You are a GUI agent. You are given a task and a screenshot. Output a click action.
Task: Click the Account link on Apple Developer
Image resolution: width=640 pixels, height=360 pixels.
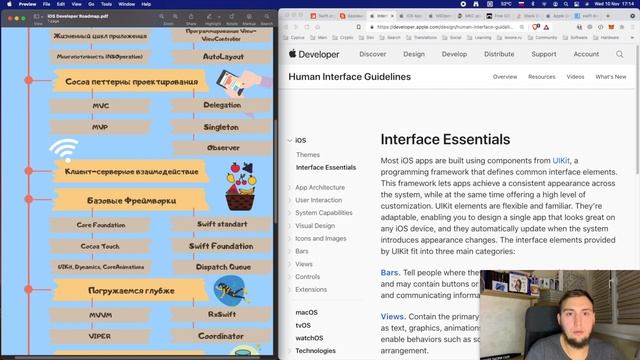click(586, 54)
